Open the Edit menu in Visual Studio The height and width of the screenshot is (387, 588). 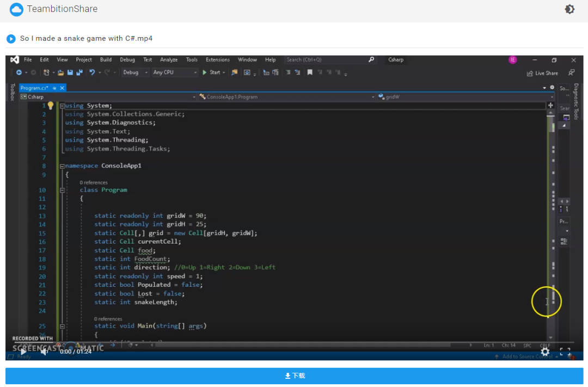(44, 59)
